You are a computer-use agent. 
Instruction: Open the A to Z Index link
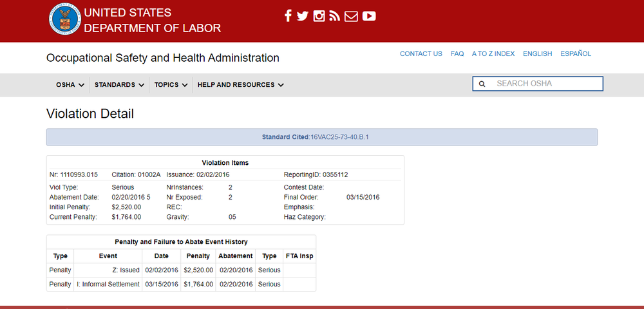(x=493, y=54)
